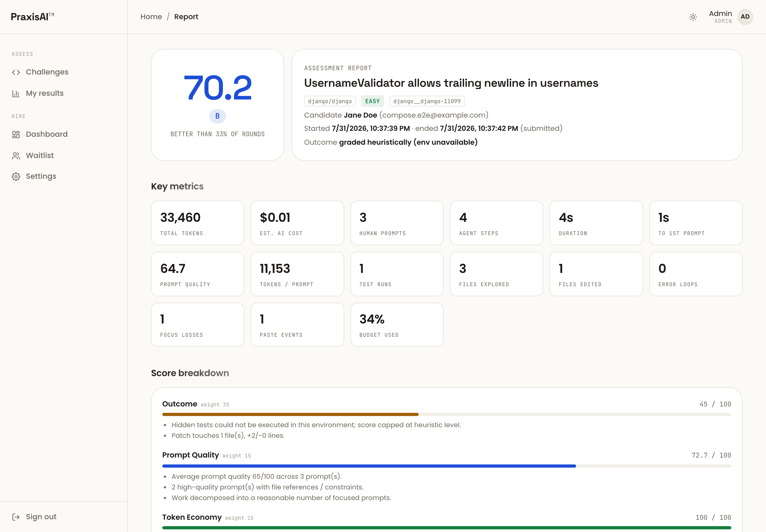This screenshot has height=532, width=766.
Task: Click the Prompt Quality progress bar
Action: 446,466
